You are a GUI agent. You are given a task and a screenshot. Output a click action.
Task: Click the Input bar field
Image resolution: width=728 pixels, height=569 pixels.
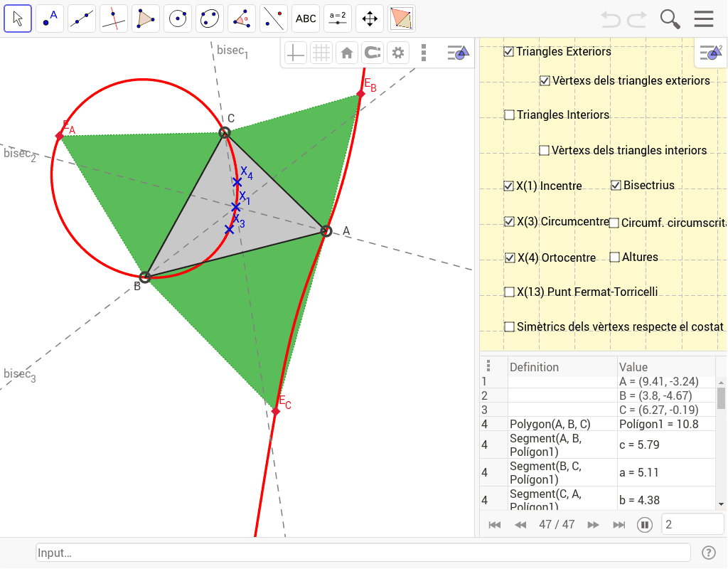coord(363,553)
